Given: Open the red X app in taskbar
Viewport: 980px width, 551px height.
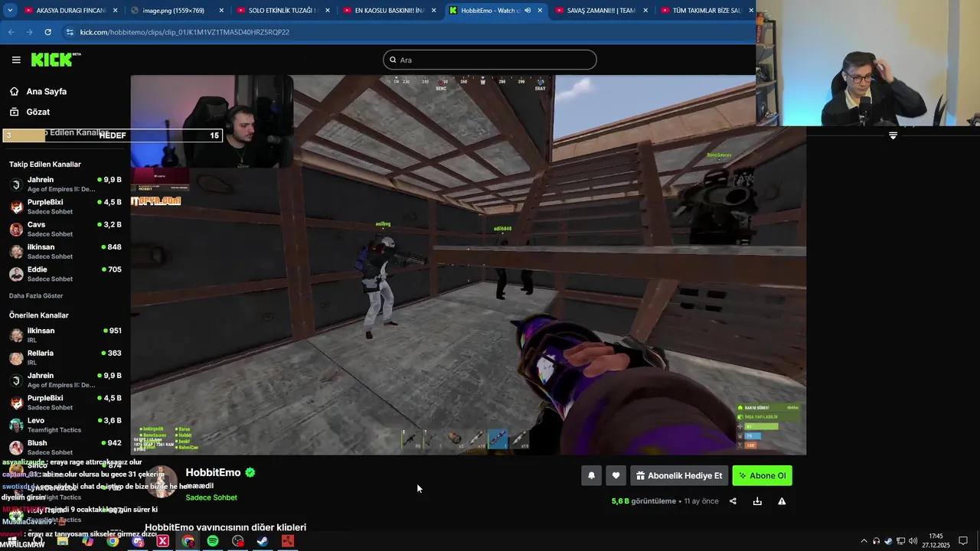Looking at the screenshot, I should click(x=162, y=541).
